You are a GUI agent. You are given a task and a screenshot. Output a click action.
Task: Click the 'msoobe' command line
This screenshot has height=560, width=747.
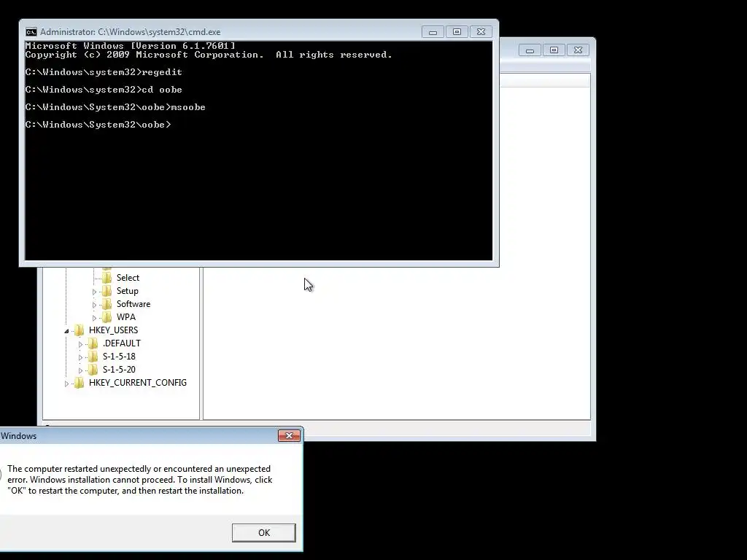coord(115,108)
